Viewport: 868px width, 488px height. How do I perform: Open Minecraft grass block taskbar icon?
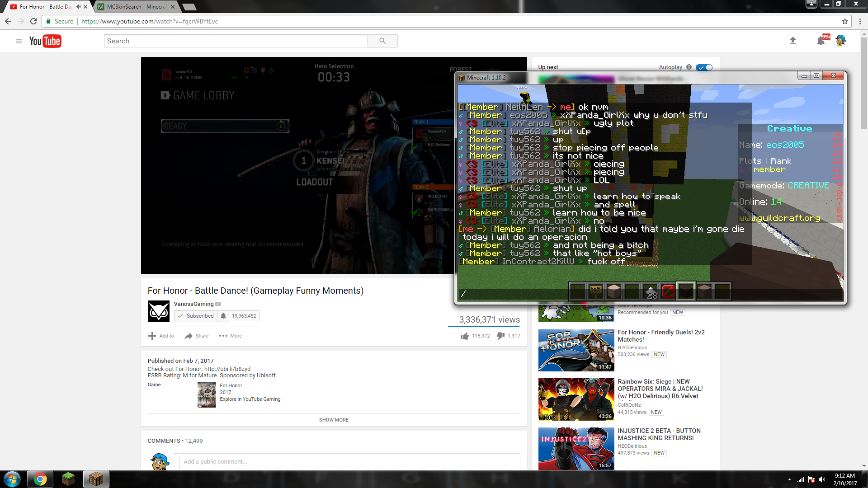pos(68,479)
